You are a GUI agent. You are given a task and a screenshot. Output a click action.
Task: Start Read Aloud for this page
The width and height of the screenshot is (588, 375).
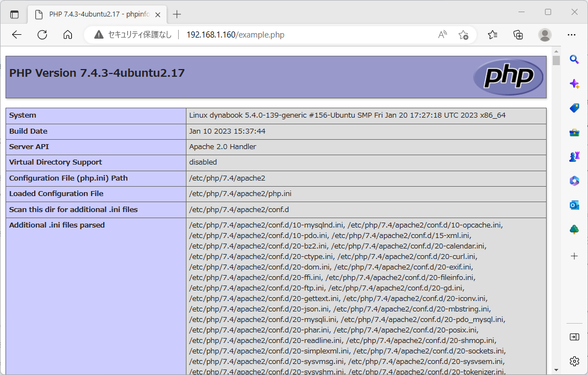(442, 35)
